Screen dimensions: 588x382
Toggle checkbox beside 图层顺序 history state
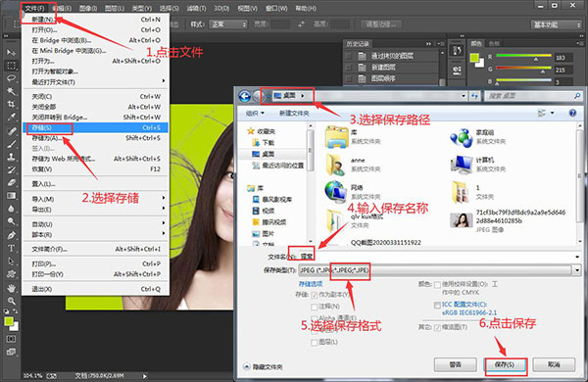[x=349, y=78]
